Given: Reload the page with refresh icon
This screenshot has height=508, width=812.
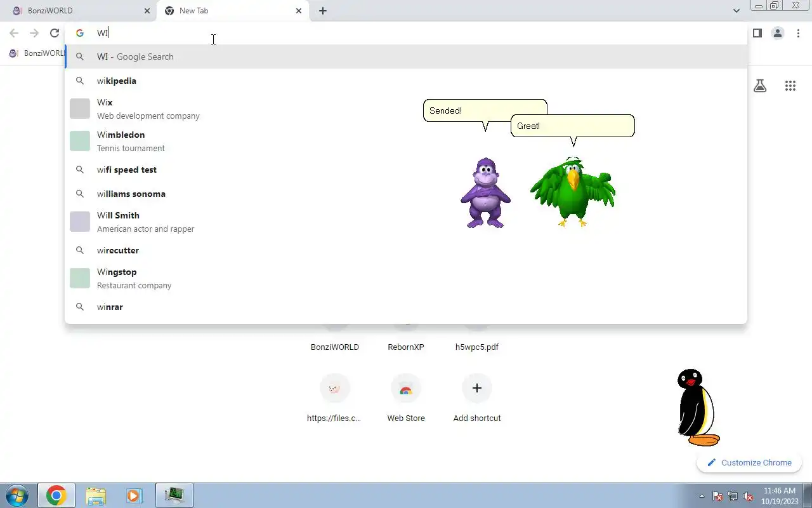Looking at the screenshot, I should tap(55, 33).
